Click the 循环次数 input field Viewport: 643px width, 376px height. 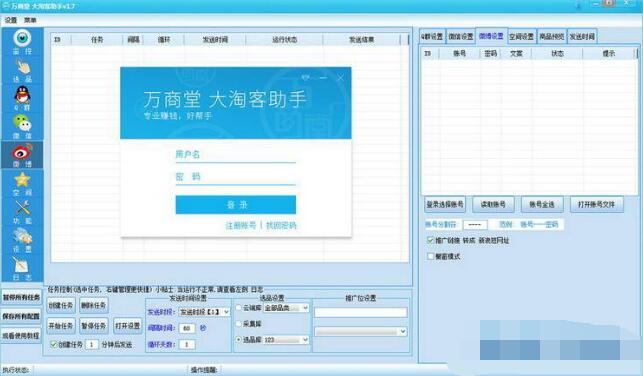click(187, 344)
